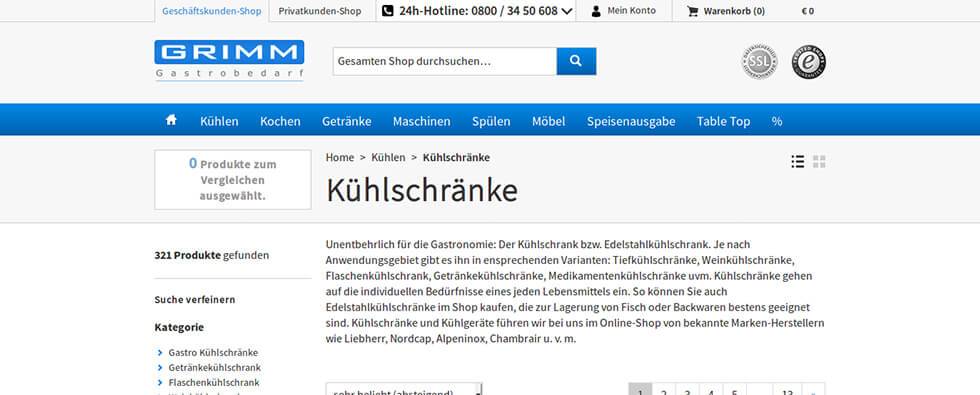980x395 pixels.
Task: Click the arrow bullet beside Gastro Kühlschränke
Action: click(x=160, y=352)
